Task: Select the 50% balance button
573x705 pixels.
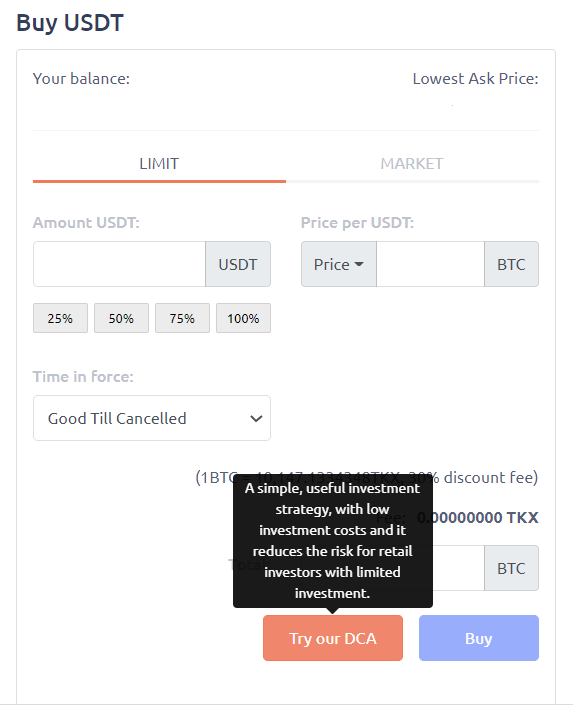Action: (121, 318)
